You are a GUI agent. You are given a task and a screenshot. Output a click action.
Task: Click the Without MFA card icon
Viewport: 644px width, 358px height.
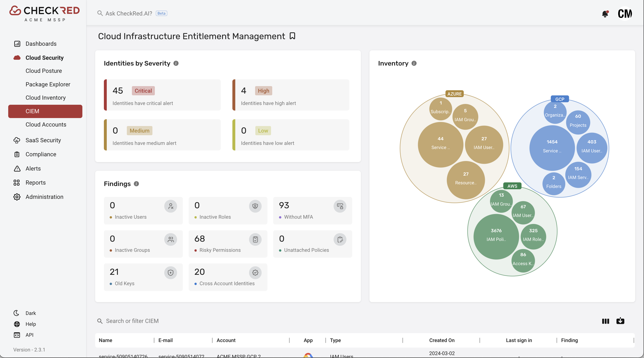pyautogui.click(x=340, y=206)
